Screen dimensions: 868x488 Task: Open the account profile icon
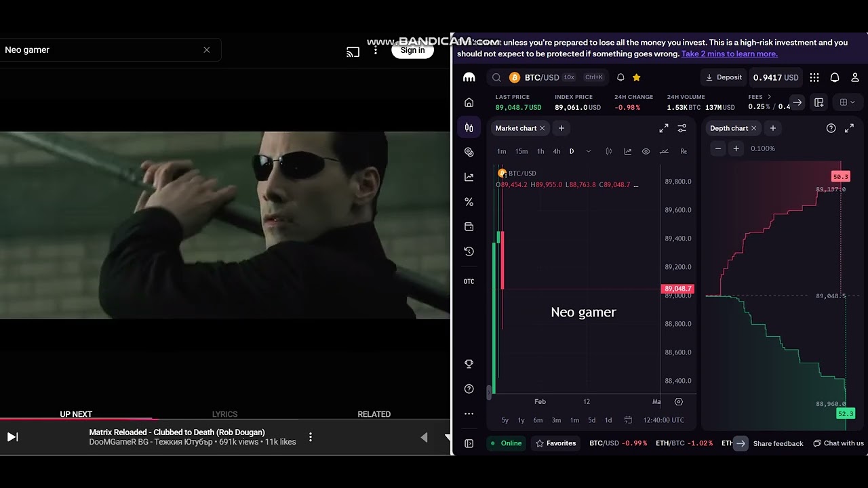click(855, 77)
